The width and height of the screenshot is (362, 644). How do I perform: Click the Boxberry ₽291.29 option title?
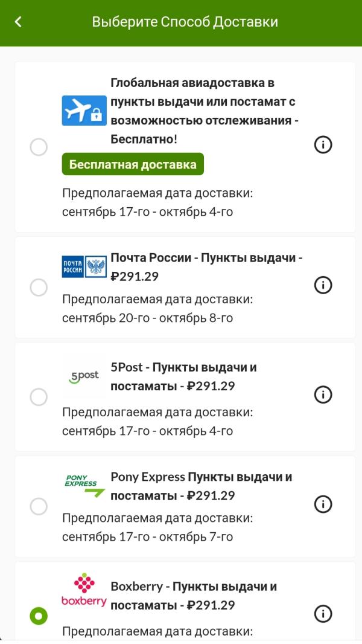[x=194, y=596]
